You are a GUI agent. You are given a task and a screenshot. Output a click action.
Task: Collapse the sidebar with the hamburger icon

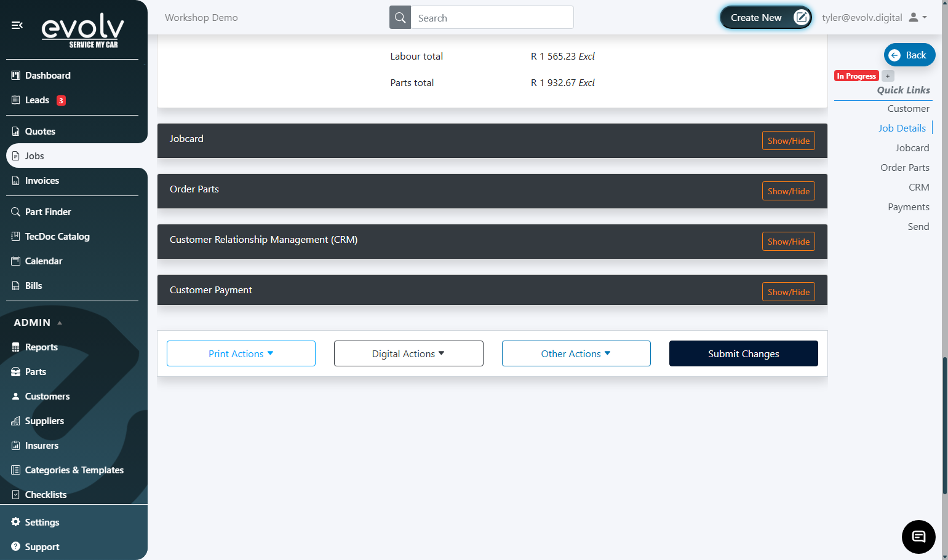[x=17, y=25]
